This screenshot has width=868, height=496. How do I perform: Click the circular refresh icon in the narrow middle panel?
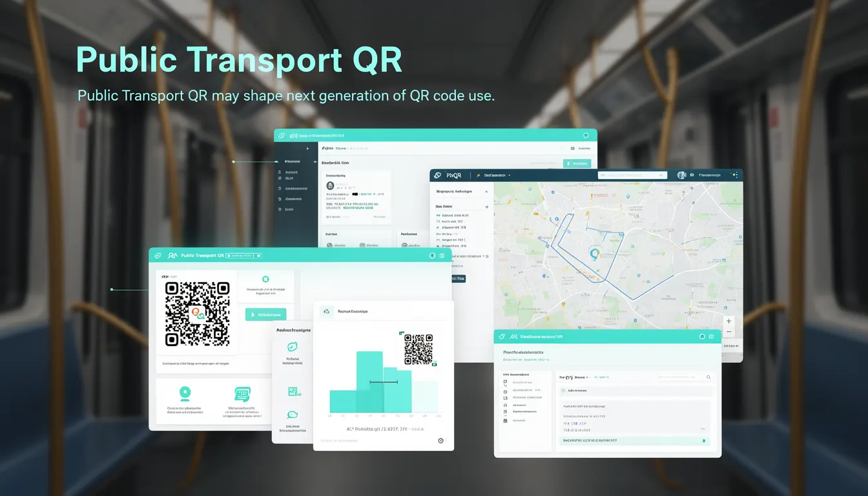click(x=292, y=347)
